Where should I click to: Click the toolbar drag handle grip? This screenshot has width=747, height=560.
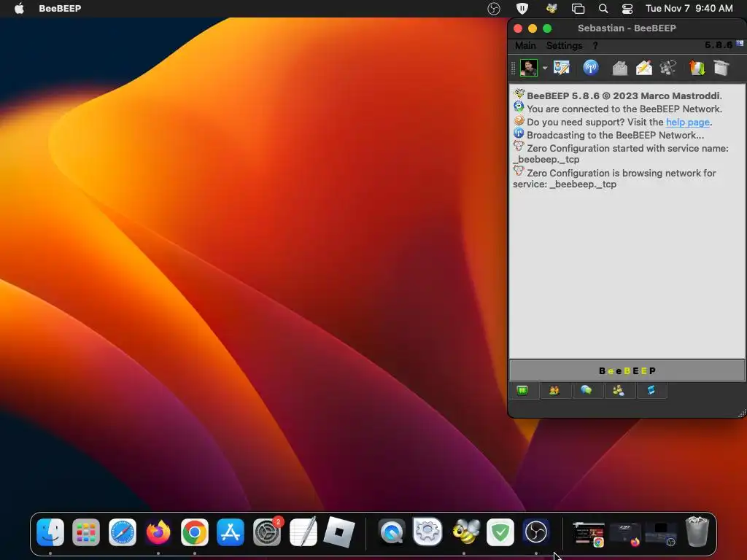pyautogui.click(x=513, y=68)
